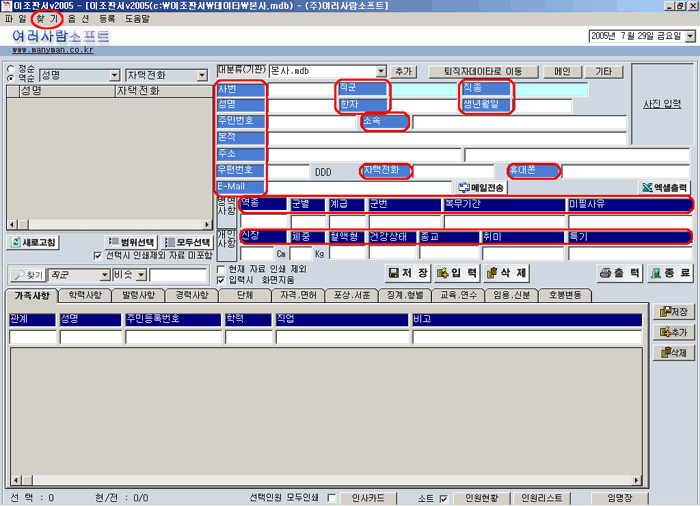Select the 정순 radio button

click(11, 69)
